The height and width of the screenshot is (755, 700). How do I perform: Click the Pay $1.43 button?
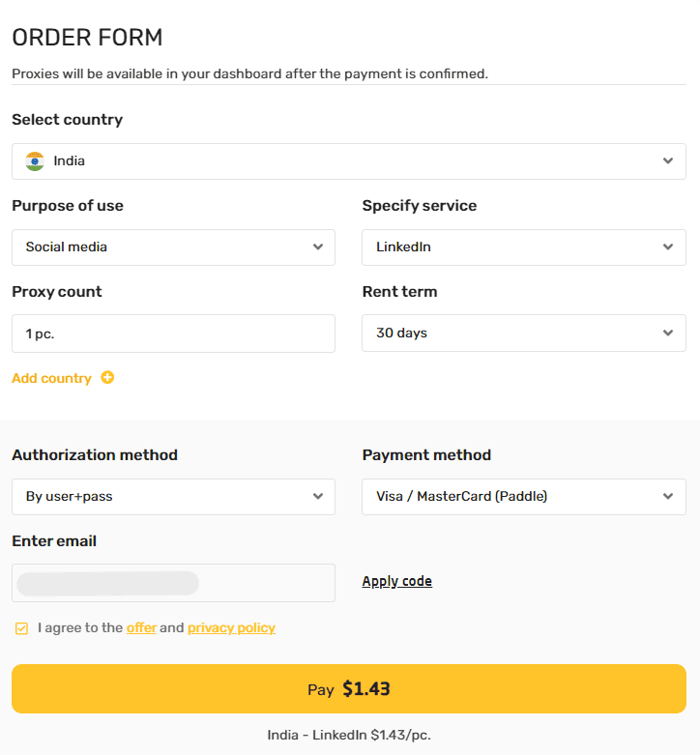point(349,689)
